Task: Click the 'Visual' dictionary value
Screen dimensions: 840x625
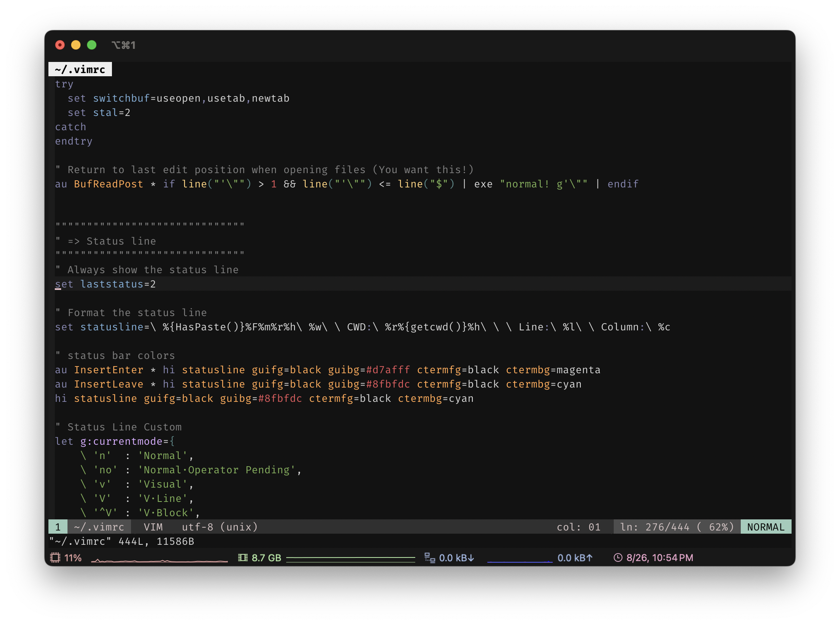Action: click(x=163, y=484)
